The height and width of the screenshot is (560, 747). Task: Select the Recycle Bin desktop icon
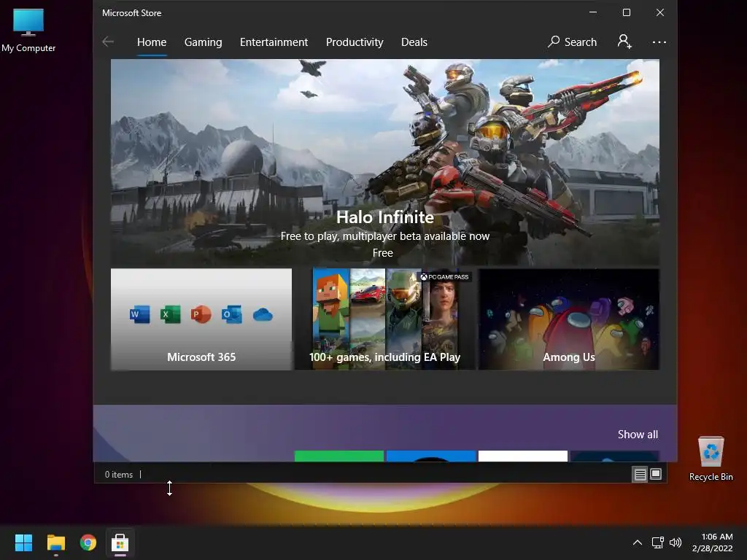coord(711,459)
